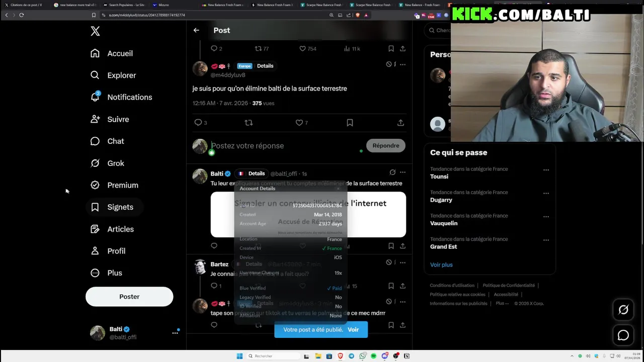Screen dimensions: 644x362
Task: Open more options on m4ddyluv8 post
Action: click(x=403, y=65)
